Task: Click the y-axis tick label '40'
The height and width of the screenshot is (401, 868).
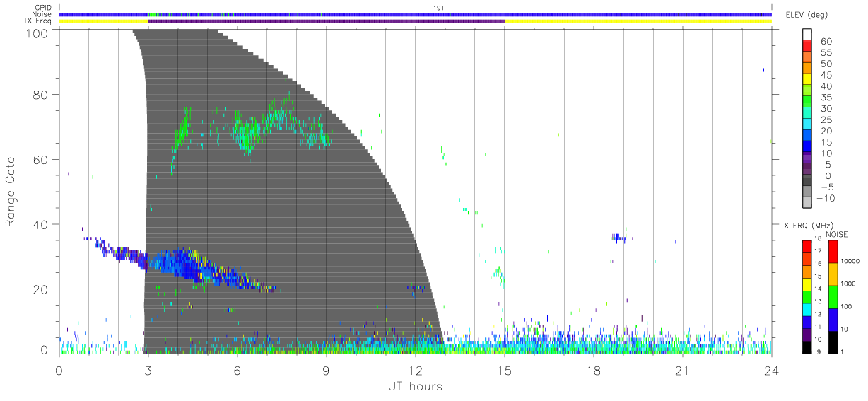Action: coord(42,225)
